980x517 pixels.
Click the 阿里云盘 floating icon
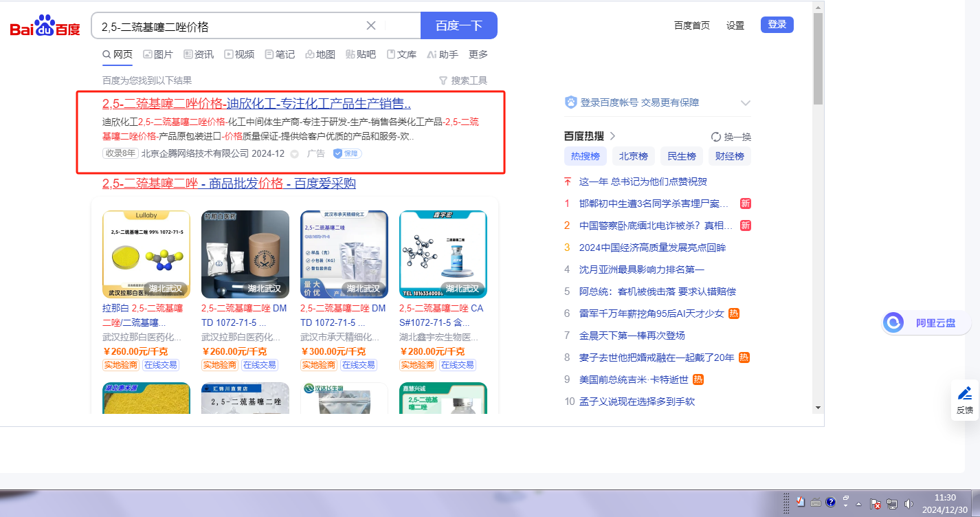tap(893, 322)
